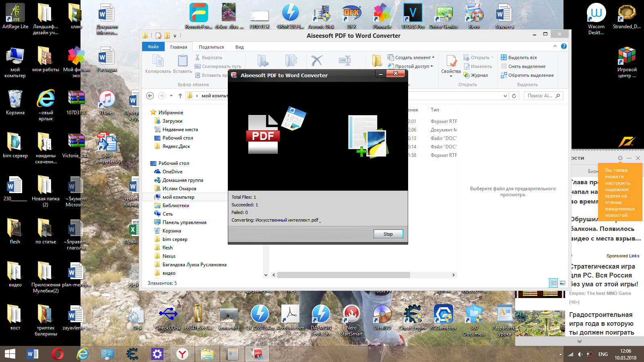Screen dimensions: 644x362
Task: Open the Градостроительная игра ad link
Action: 601,323
